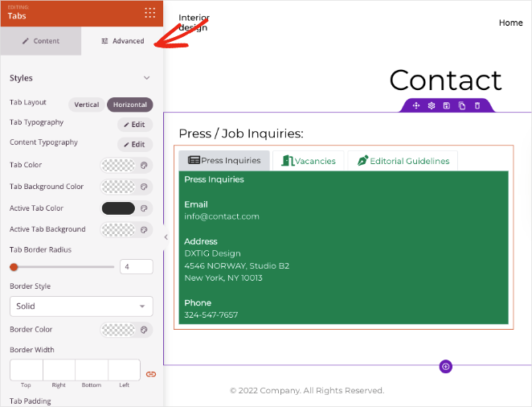532x407 pixels.
Task: Click the phone number 324-547-7657
Action: pos(211,315)
